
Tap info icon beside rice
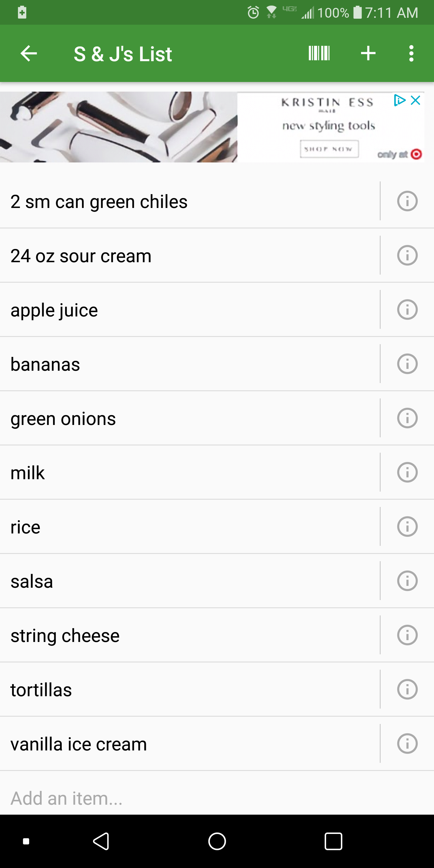coord(407,527)
